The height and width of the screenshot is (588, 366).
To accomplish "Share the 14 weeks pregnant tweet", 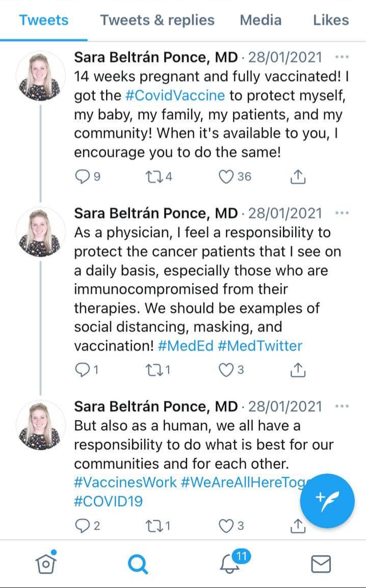I will [298, 176].
